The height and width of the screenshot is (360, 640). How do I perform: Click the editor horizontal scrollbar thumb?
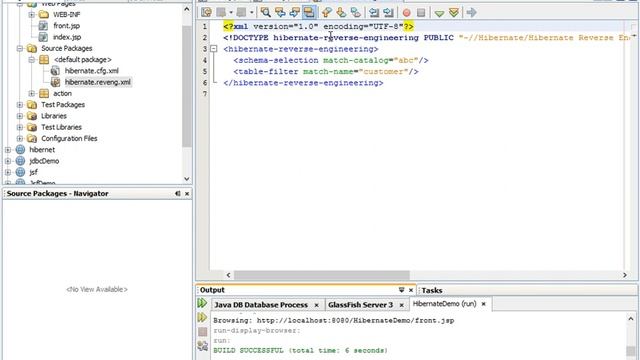point(322,275)
